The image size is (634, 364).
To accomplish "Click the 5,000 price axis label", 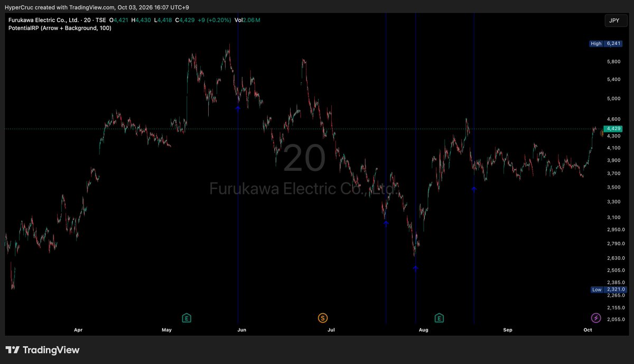I will 613,99.
